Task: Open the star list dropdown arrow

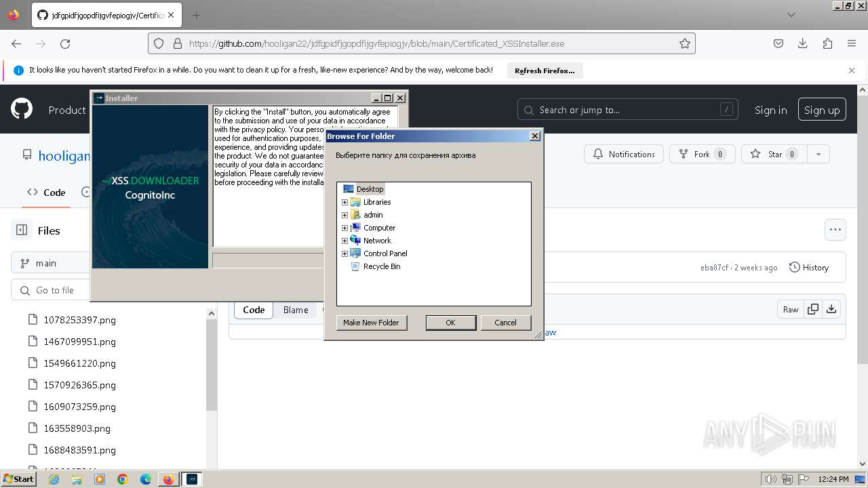Action: (x=818, y=154)
